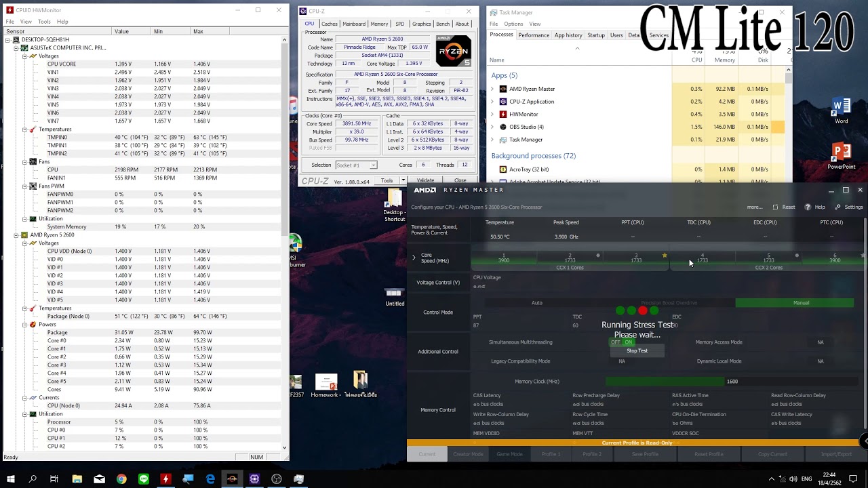868x488 pixels.
Task: Open Microsoft Edge from the taskbar
Action: [210, 479]
